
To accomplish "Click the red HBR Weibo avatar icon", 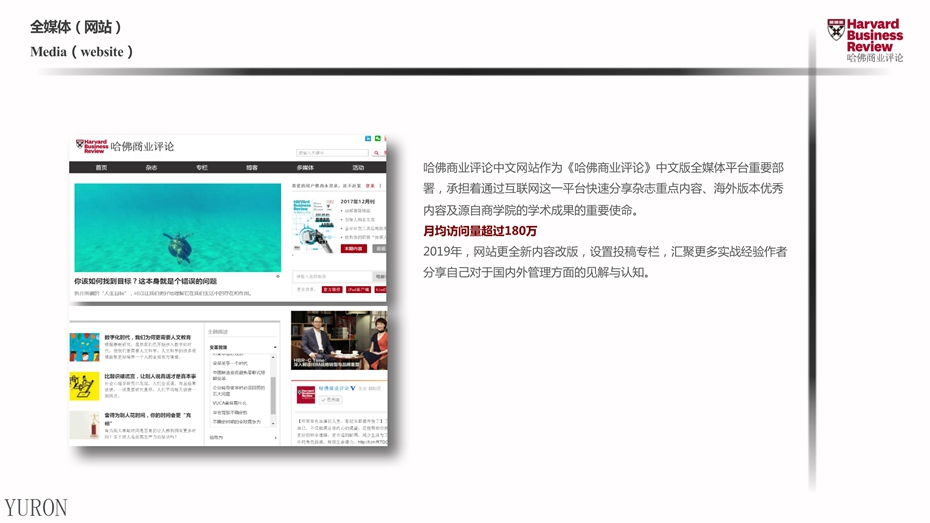I will pos(306,394).
